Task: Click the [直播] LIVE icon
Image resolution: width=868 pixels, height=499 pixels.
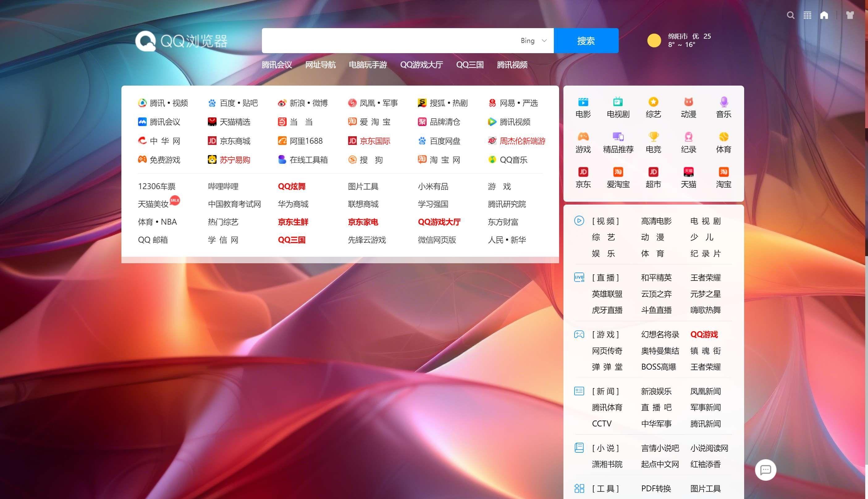Action: click(x=579, y=277)
